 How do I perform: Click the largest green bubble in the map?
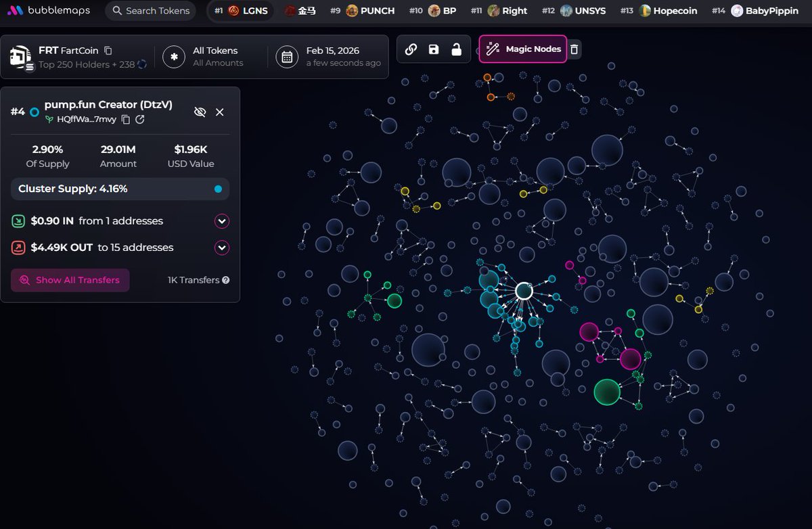(x=607, y=392)
